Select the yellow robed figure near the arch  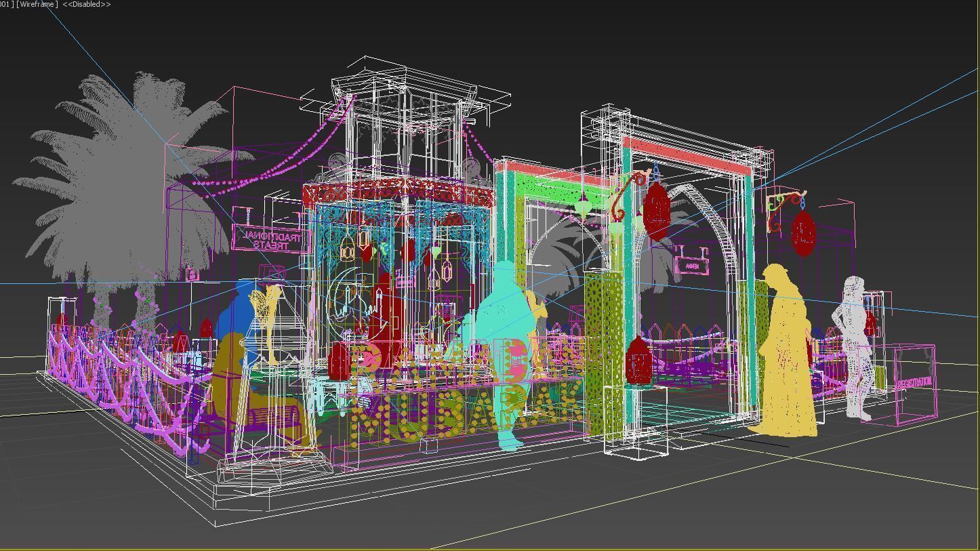(x=786, y=350)
